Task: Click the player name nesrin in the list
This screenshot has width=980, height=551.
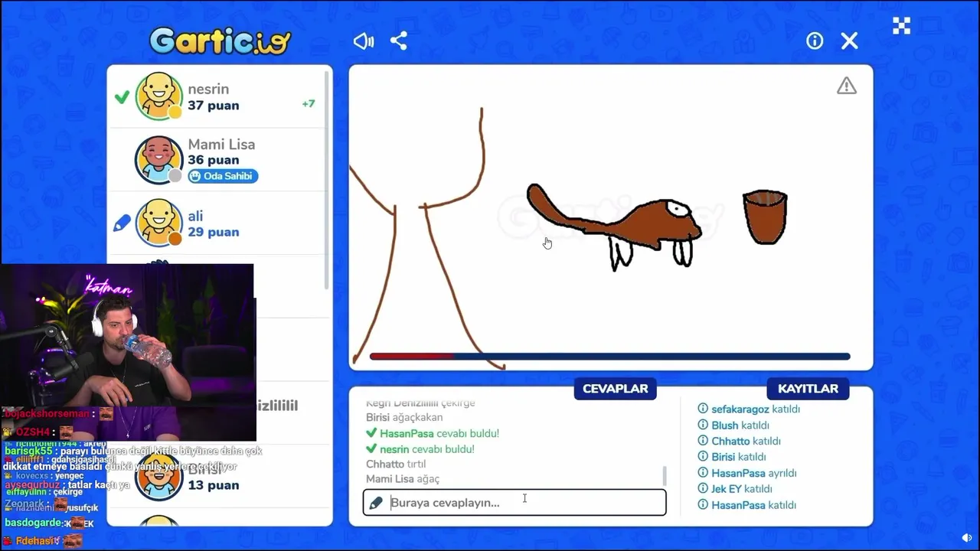Action: [x=208, y=90]
